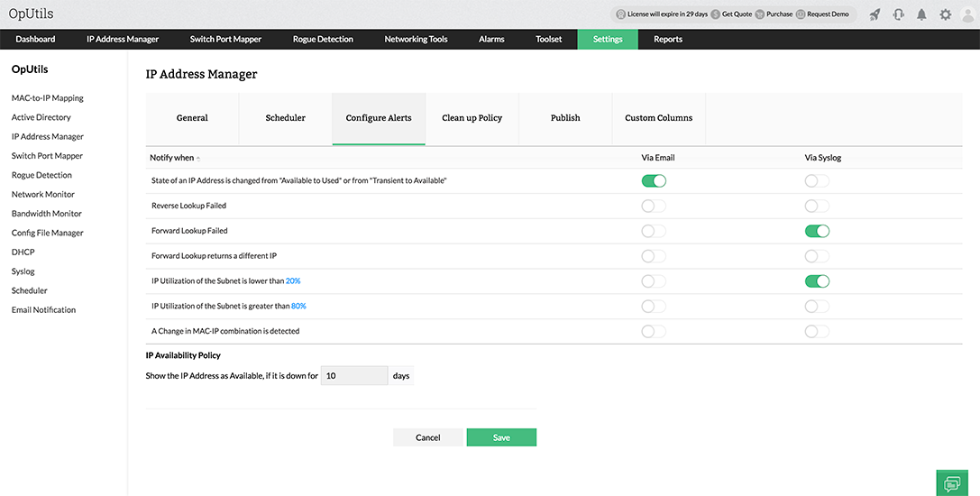Open Config File Manager in the sidebar
Screen dimensions: 980x496
pos(48,234)
